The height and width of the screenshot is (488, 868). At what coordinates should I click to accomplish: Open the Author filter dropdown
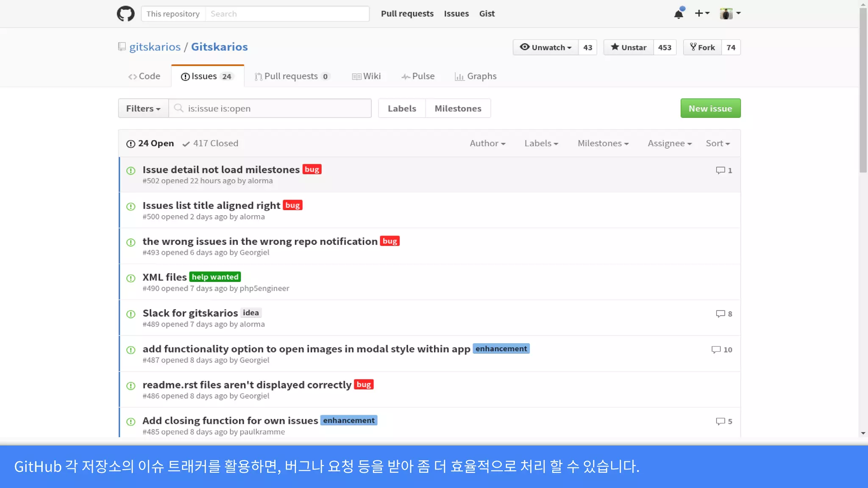[x=487, y=144]
